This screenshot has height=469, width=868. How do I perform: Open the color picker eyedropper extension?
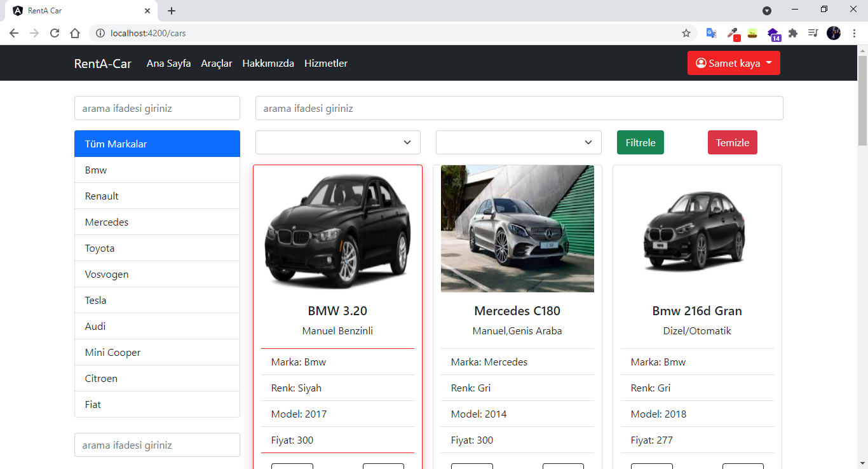[x=733, y=33]
